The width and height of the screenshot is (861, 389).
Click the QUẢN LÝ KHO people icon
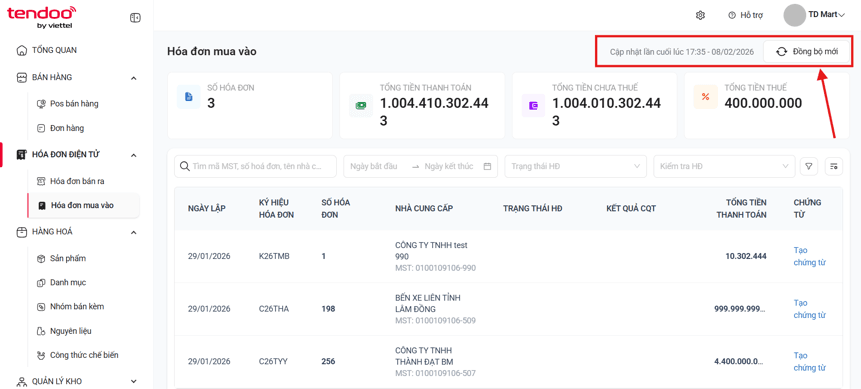[21, 381]
